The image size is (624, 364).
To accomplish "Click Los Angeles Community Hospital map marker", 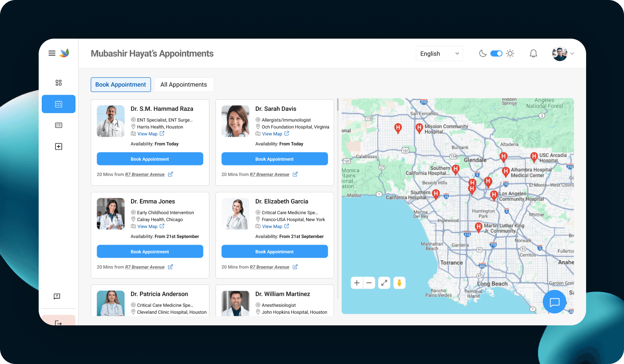I will point(494,195).
